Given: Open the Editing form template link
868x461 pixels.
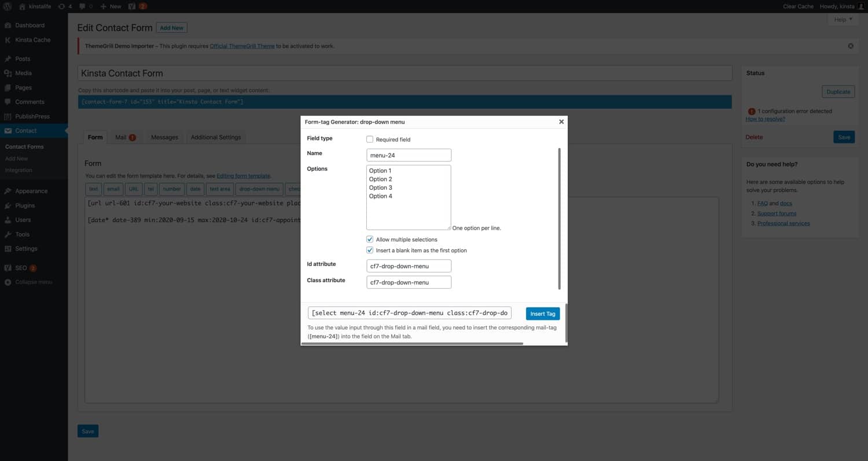Looking at the screenshot, I should (243, 175).
